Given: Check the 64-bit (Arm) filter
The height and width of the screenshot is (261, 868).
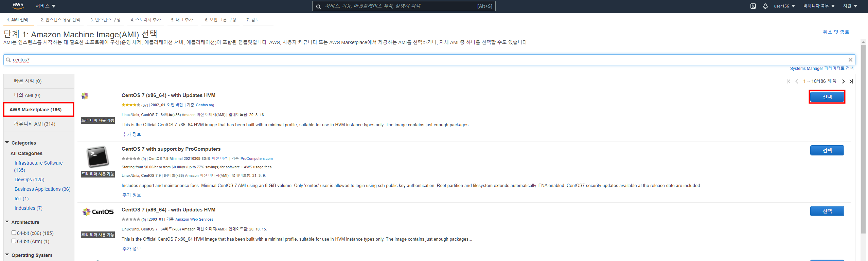Looking at the screenshot, I should pyautogui.click(x=14, y=241).
